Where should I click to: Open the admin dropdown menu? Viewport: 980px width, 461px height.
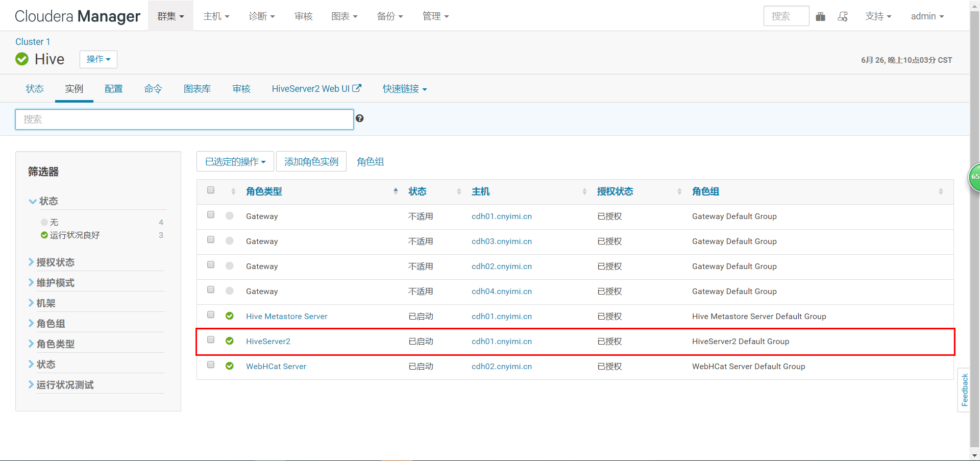click(926, 16)
